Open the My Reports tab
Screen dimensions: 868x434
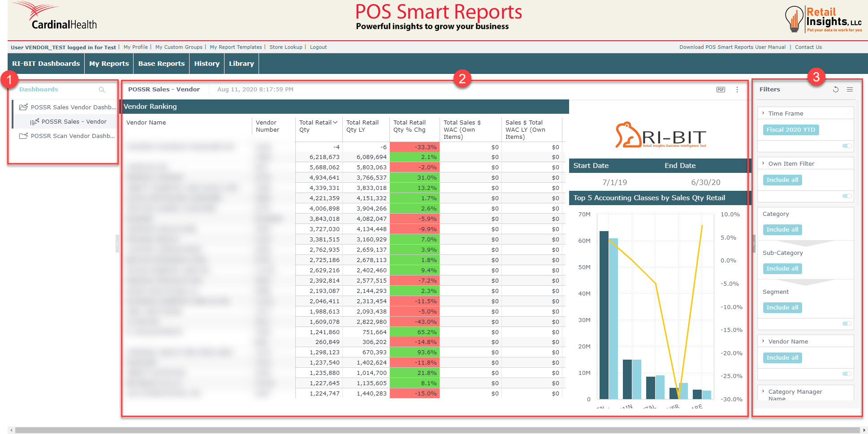(x=109, y=64)
